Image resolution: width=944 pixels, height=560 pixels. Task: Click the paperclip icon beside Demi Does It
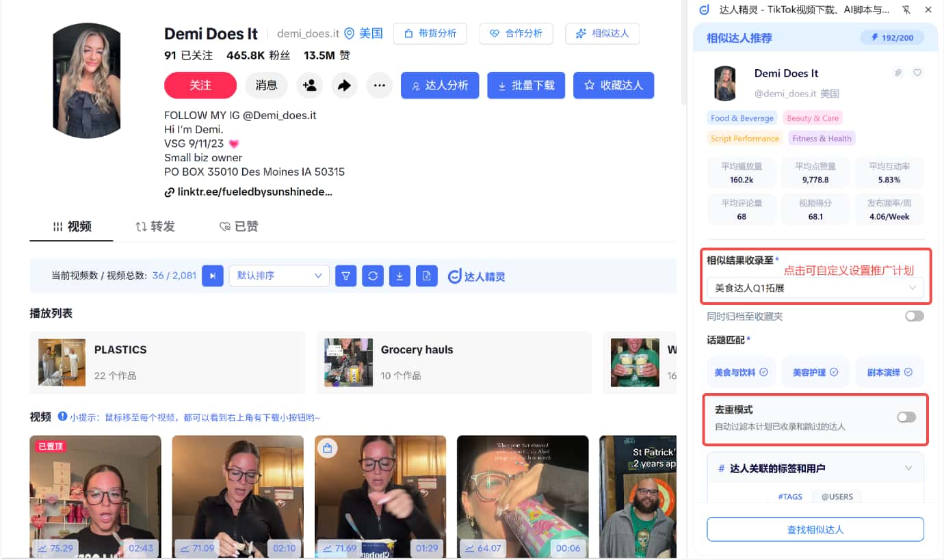tap(898, 72)
